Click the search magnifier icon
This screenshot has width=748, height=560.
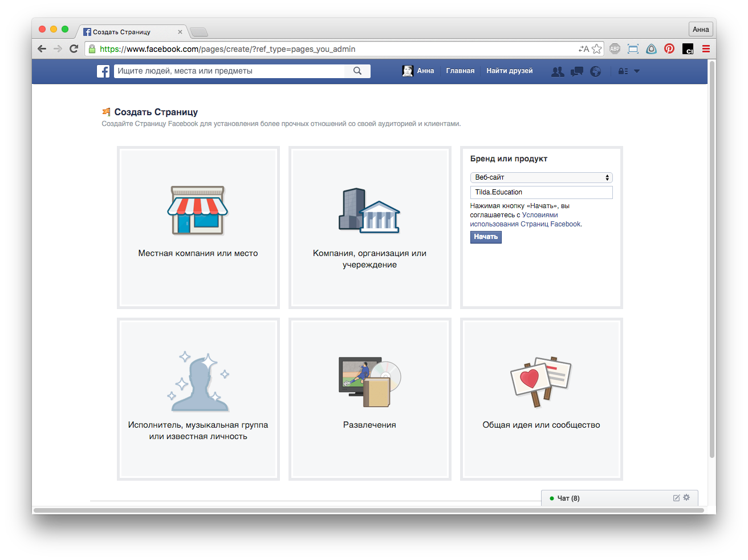click(357, 71)
